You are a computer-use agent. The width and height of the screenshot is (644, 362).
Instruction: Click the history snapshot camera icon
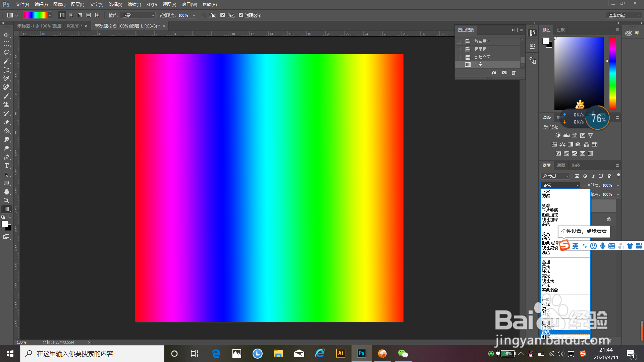[x=504, y=73]
